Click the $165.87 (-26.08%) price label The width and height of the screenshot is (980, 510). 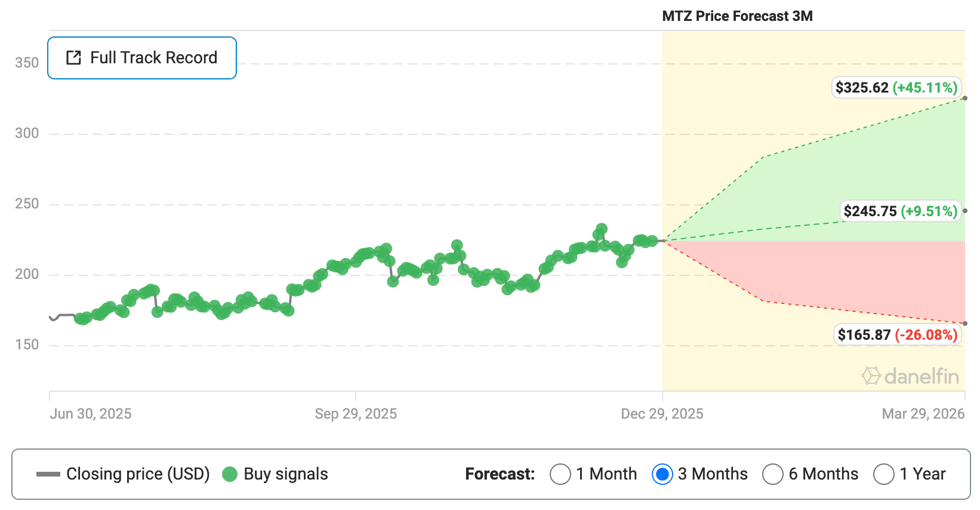898,335
